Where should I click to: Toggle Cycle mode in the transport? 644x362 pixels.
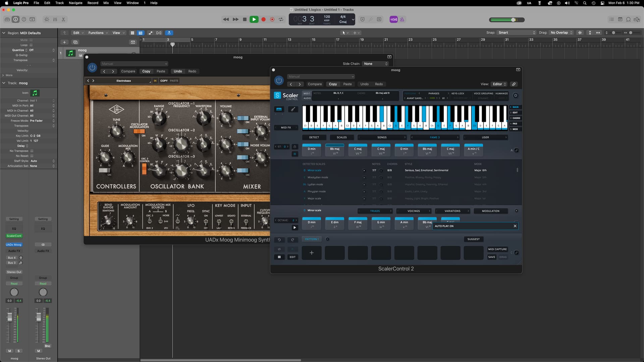[281, 19]
